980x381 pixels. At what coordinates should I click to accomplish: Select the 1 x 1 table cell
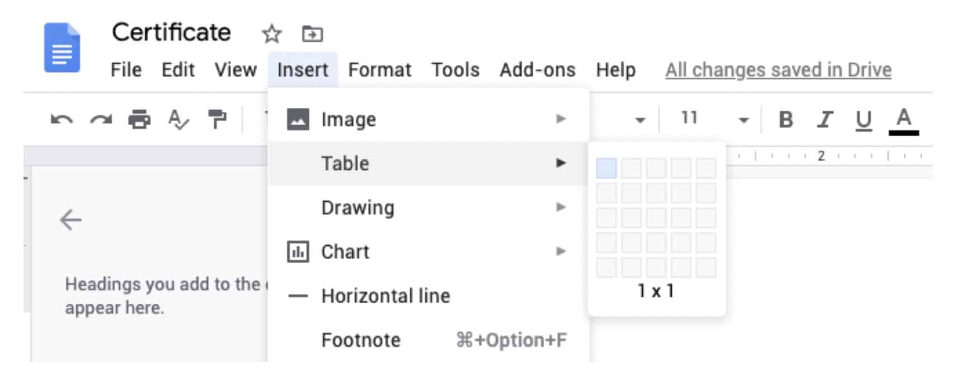606,168
